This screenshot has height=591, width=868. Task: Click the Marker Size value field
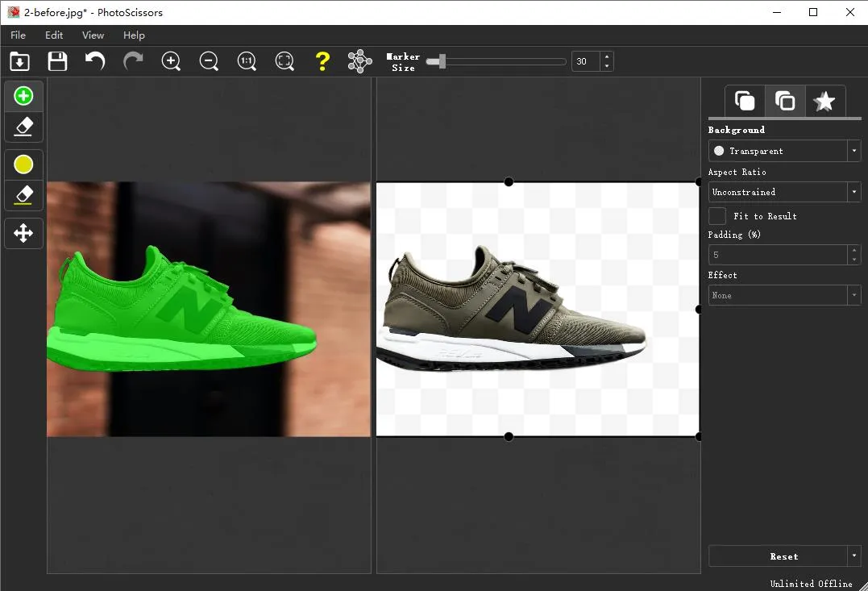click(x=586, y=61)
